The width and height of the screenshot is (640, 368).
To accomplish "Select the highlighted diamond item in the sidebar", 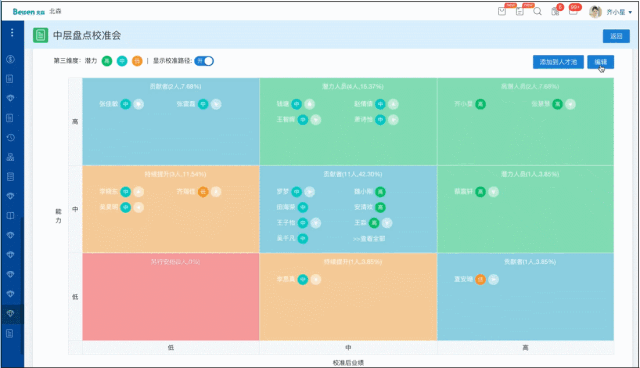I will [11, 314].
